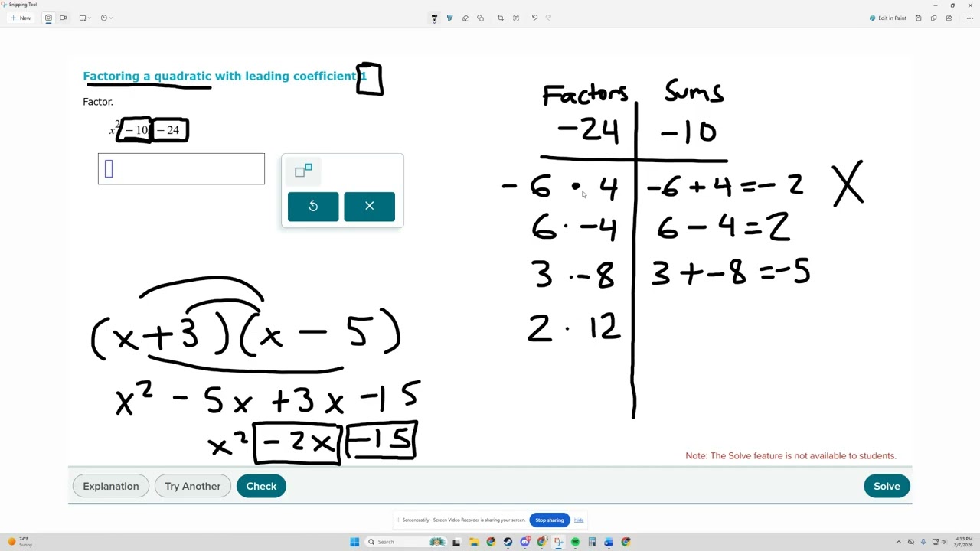Click the Factoring a quadratic title text
This screenshot has height=551, width=980.
pos(225,76)
